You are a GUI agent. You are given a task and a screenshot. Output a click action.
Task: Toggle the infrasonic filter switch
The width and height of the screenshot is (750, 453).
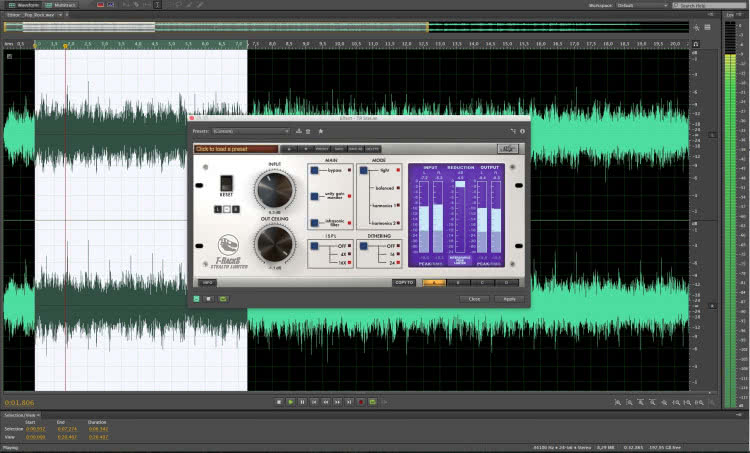[x=314, y=222]
